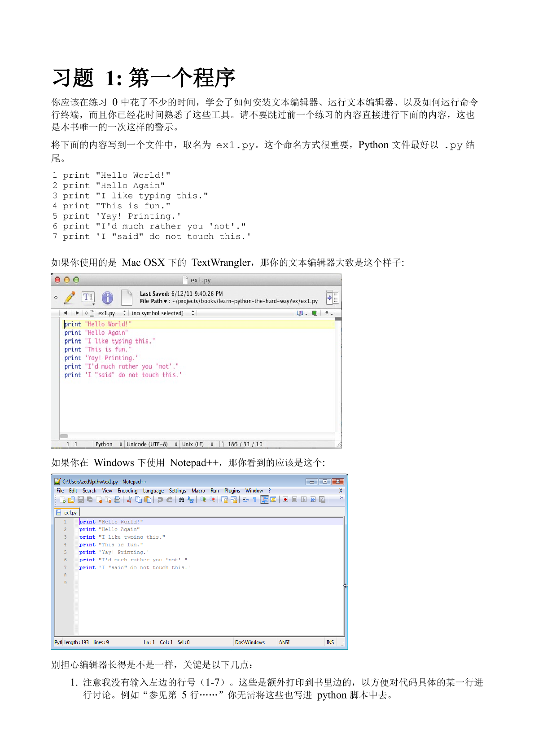
Task: Open the Python language popup in status bar
Action: (109, 444)
